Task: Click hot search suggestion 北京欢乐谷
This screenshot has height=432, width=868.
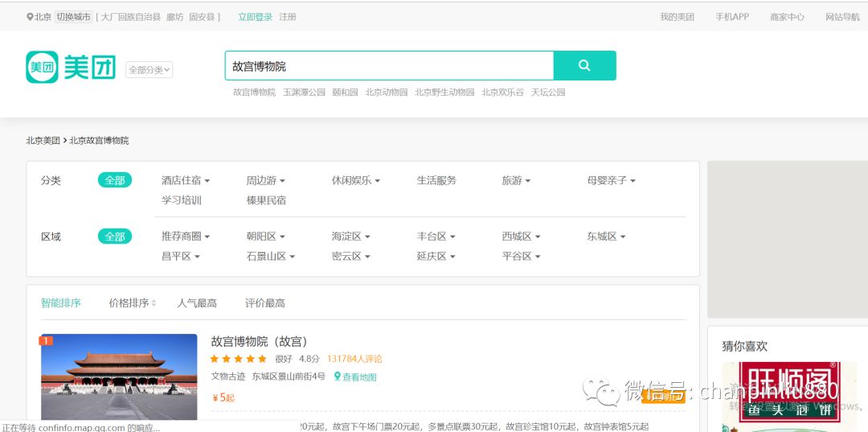Action: [x=502, y=92]
